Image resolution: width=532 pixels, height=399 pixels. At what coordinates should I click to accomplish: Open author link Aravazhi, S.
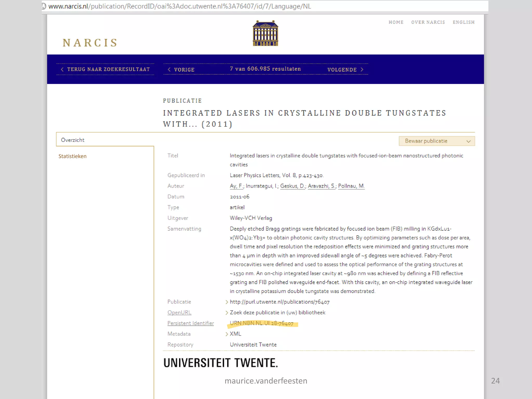click(x=322, y=186)
